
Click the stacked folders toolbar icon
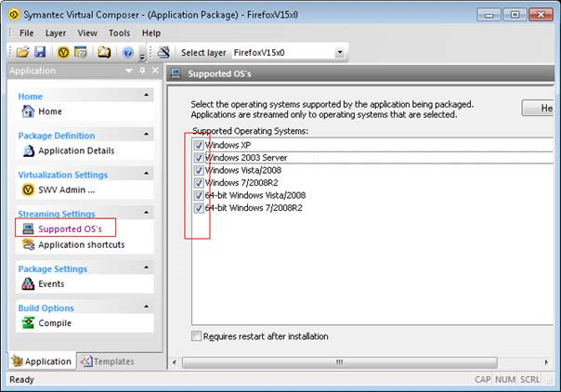click(x=104, y=52)
